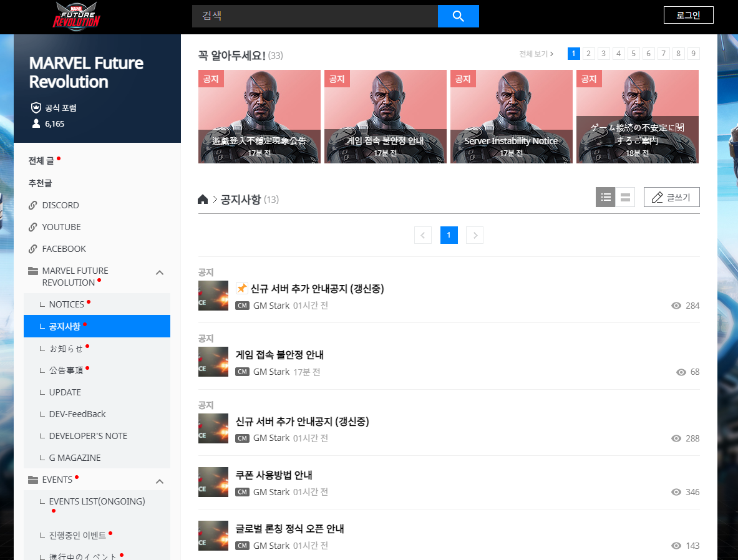The width and height of the screenshot is (738, 560).
Task: Click the link icon beside YOUTUBE
Action: (x=32, y=227)
